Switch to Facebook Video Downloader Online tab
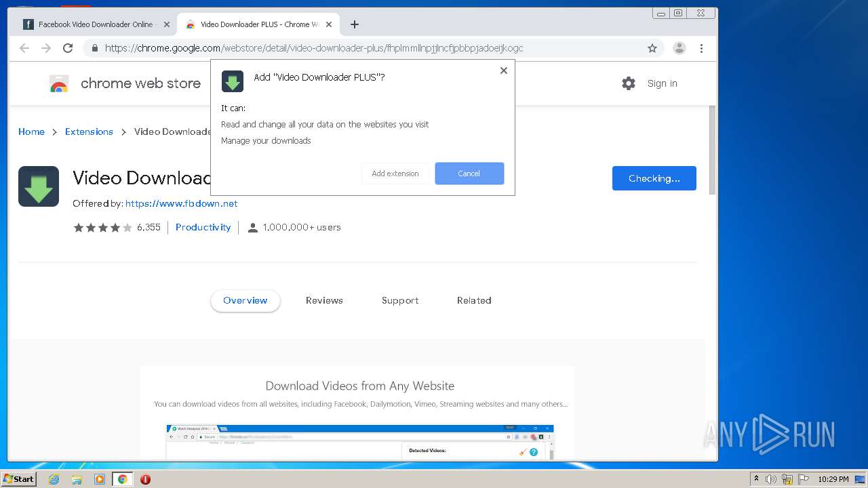 [x=95, y=24]
